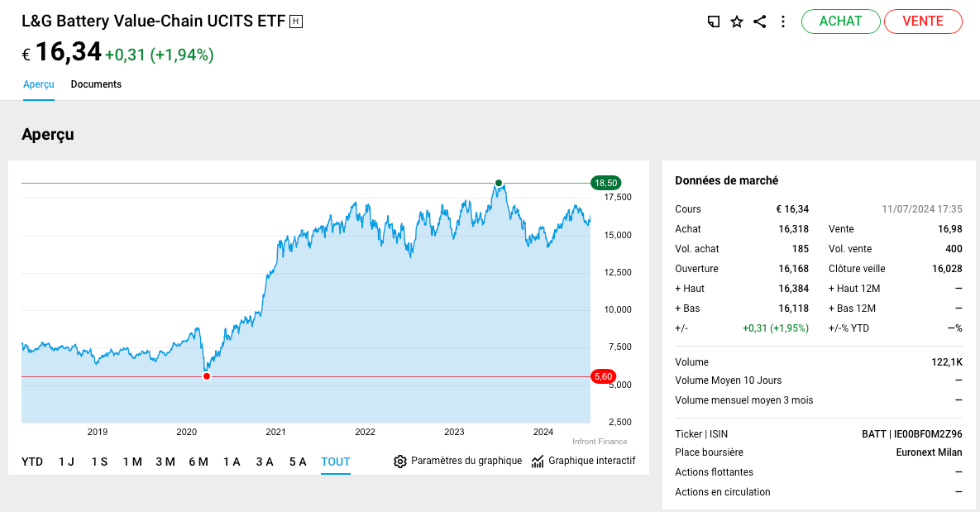Click the 18,50 high price label

[x=605, y=183]
